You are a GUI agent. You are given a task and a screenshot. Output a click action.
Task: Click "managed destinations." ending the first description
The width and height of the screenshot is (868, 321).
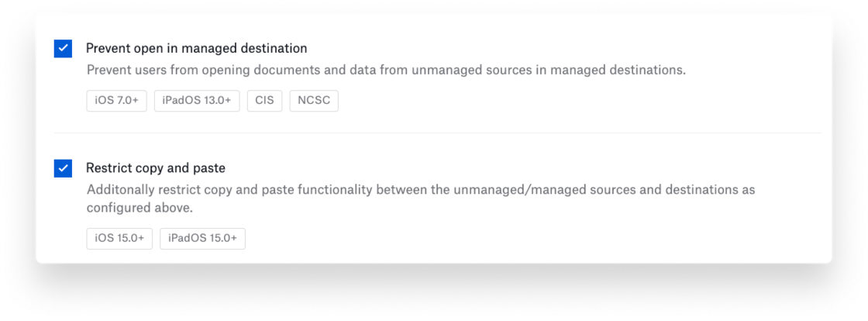pos(621,71)
